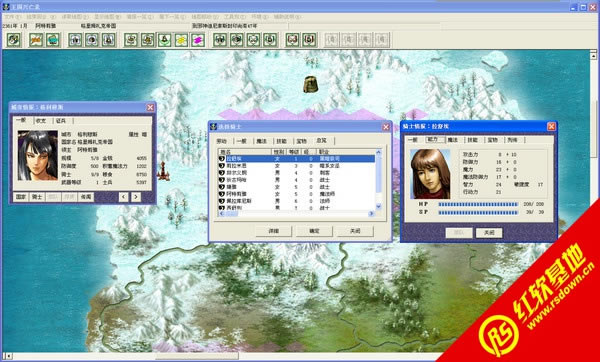Screen dimensions: 600x362
Task: Click the left icon of the two-icon toolbar pair
Action: point(292,40)
